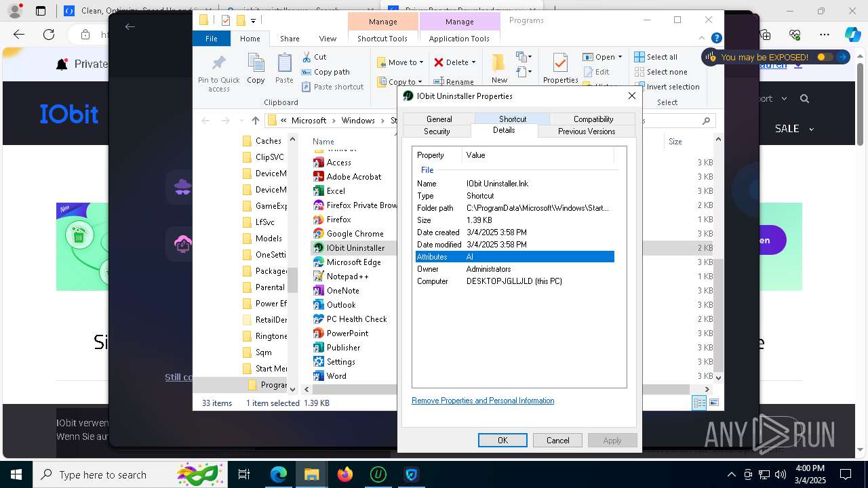This screenshot has width=868, height=488.
Task: Click Cancel in Properties dialog
Action: point(557,440)
